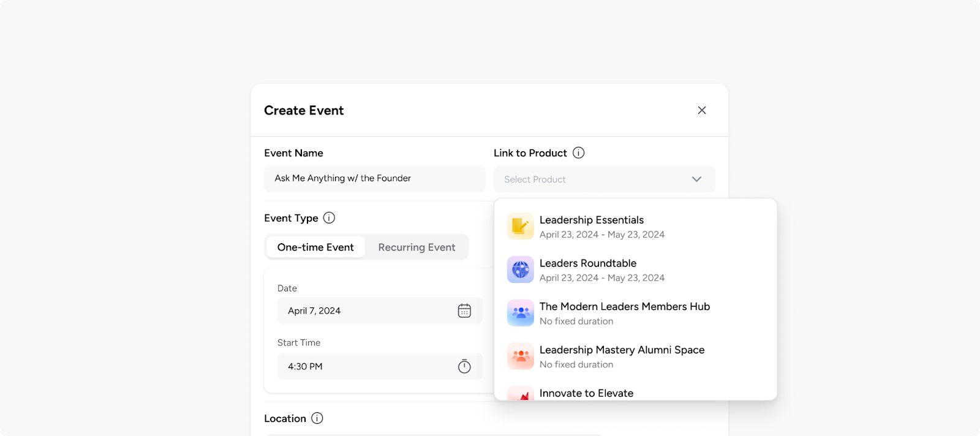The width and height of the screenshot is (980, 436).
Task: Click No fixed duration under Members Hub
Action: click(576, 321)
